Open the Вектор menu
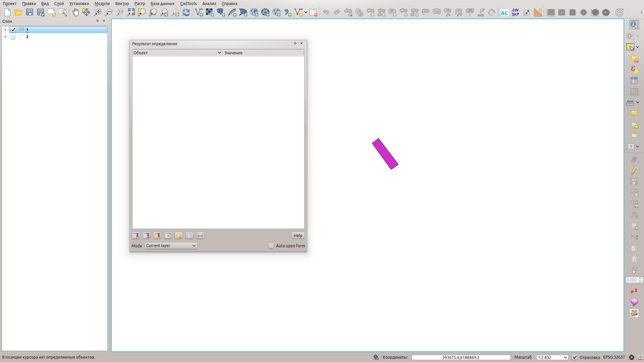Image resolution: width=644 pixels, height=362 pixels. [x=122, y=4]
